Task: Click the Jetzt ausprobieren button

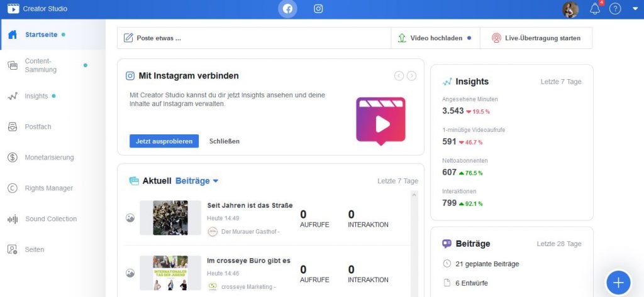Action: 164,141
